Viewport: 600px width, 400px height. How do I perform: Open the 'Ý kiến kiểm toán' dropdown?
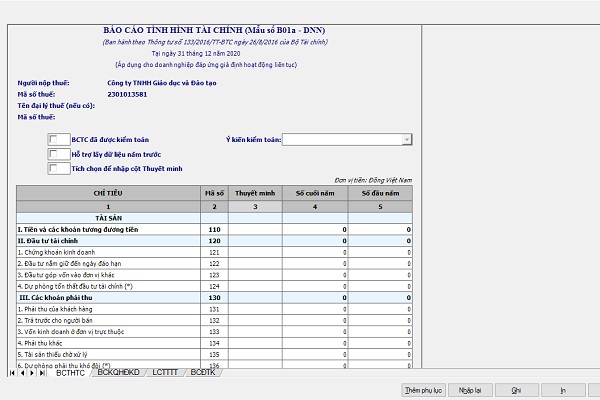point(407,140)
